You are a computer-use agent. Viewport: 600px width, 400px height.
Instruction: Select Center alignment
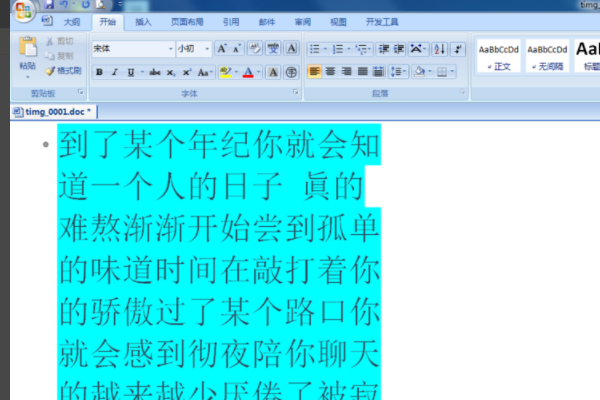(330, 72)
